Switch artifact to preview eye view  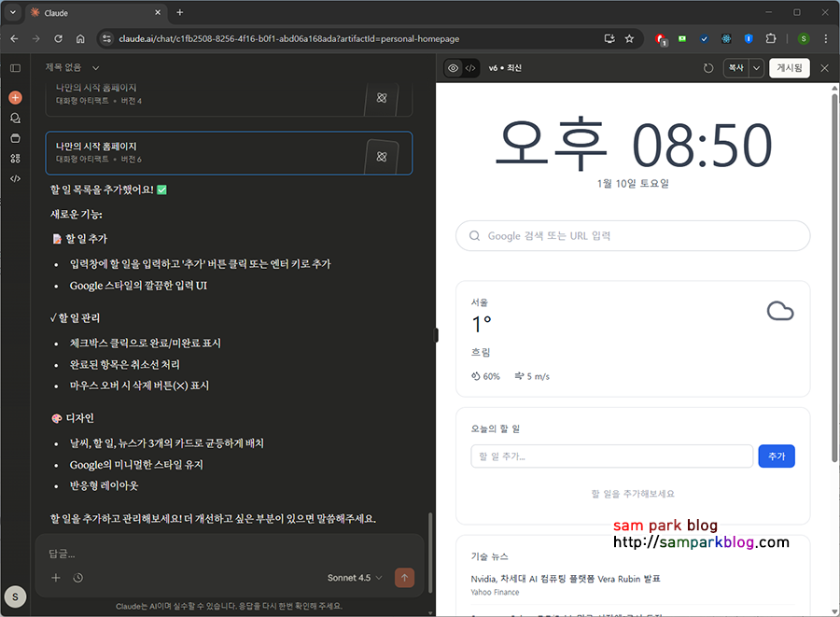point(454,68)
